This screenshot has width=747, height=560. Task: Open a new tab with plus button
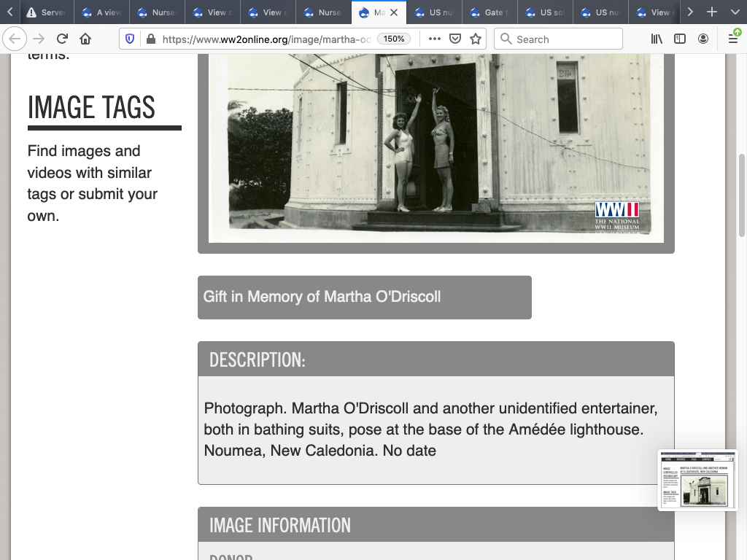point(712,12)
